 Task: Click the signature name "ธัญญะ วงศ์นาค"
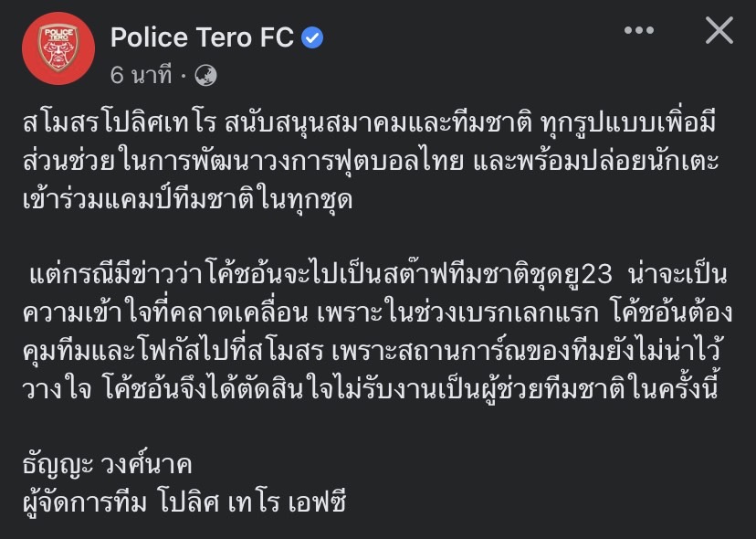point(108,464)
